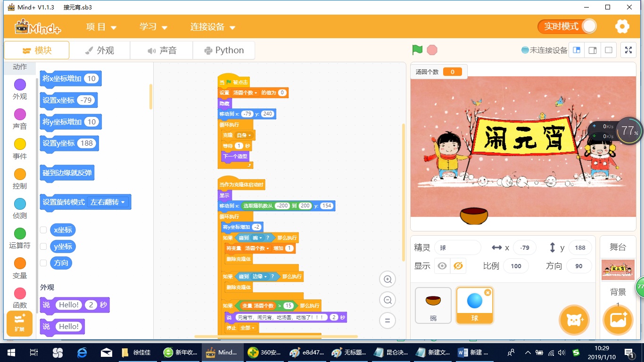Launch Internet Explorer from the taskbar

pyautogui.click(x=82, y=352)
